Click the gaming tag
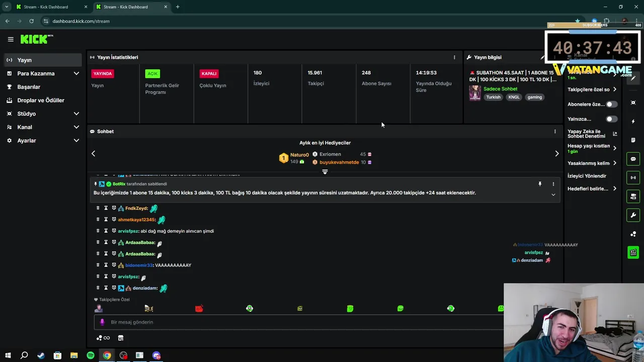This screenshot has height=362, width=644. [534, 97]
